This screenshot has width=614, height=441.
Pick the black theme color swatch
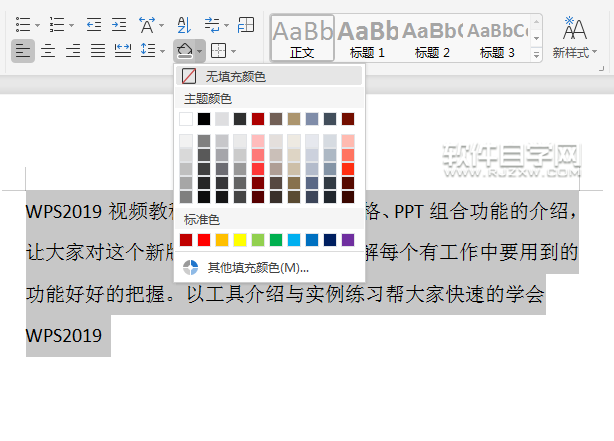point(204,119)
